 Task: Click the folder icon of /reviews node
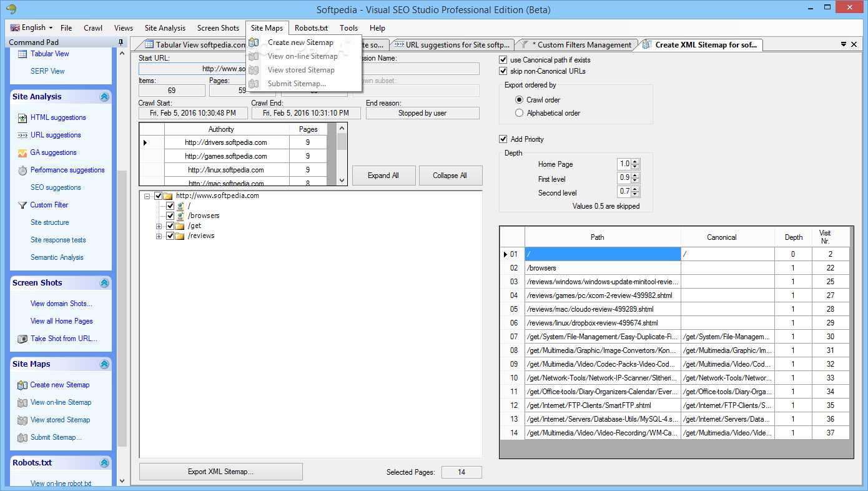(180, 236)
